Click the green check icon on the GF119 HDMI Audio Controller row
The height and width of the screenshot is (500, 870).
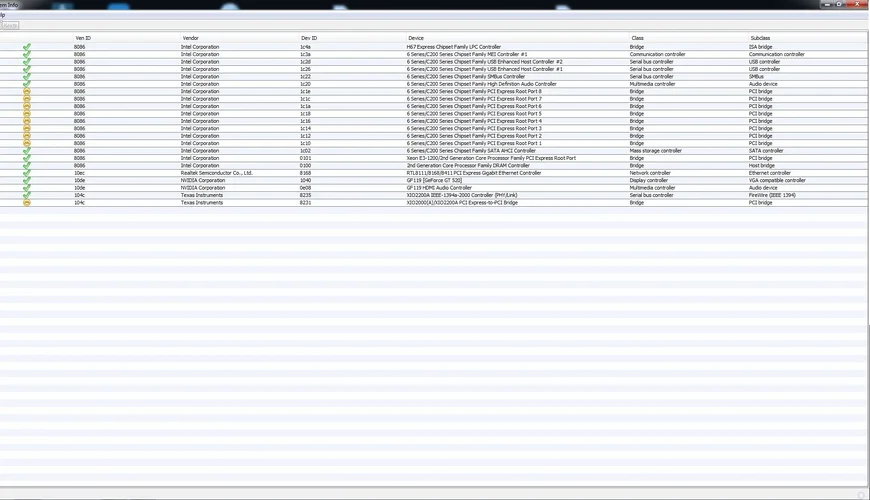pos(27,188)
